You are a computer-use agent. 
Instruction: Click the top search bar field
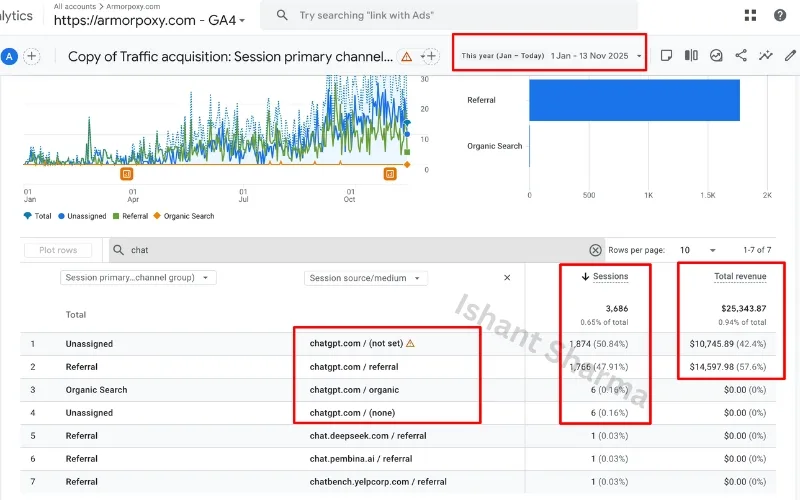450,15
